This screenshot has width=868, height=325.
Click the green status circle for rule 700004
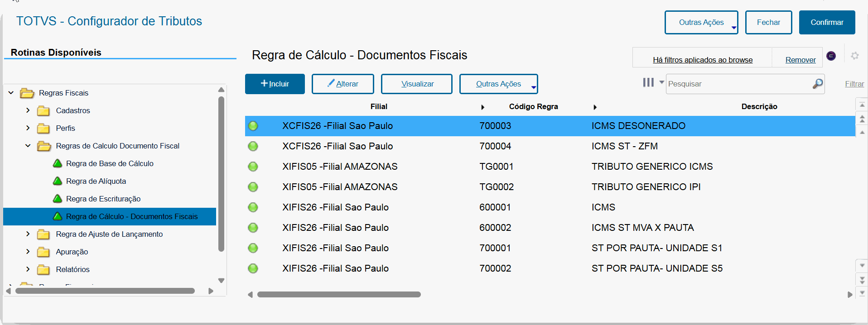(253, 146)
